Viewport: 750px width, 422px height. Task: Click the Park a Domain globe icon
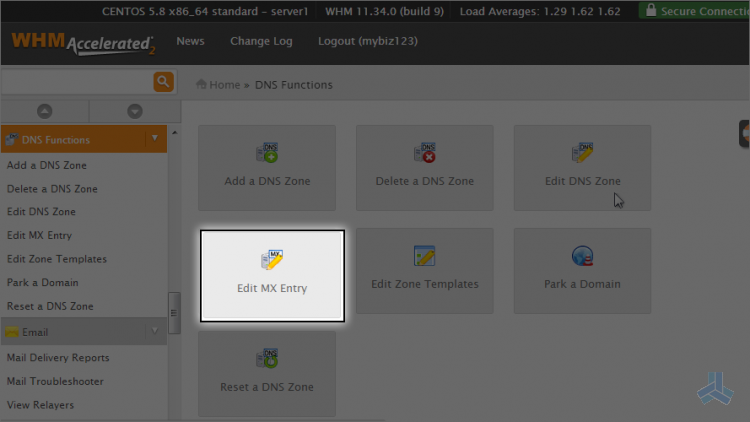(x=583, y=256)
